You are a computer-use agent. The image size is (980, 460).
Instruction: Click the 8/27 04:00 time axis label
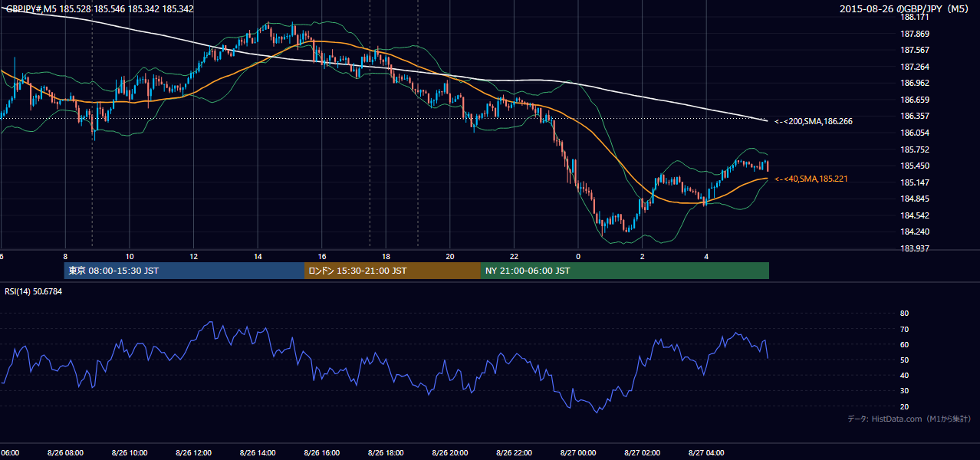[x=706, y=452]
